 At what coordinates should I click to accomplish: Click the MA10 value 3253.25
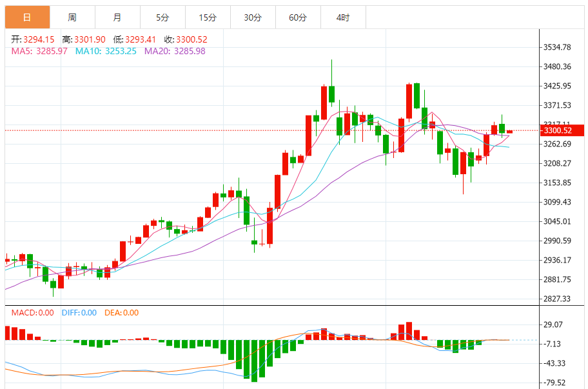point(121,51)
